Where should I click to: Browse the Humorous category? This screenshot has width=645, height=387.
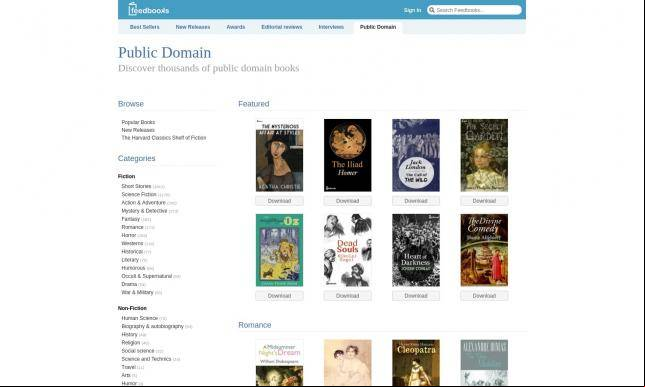click(x=133, y=268)
